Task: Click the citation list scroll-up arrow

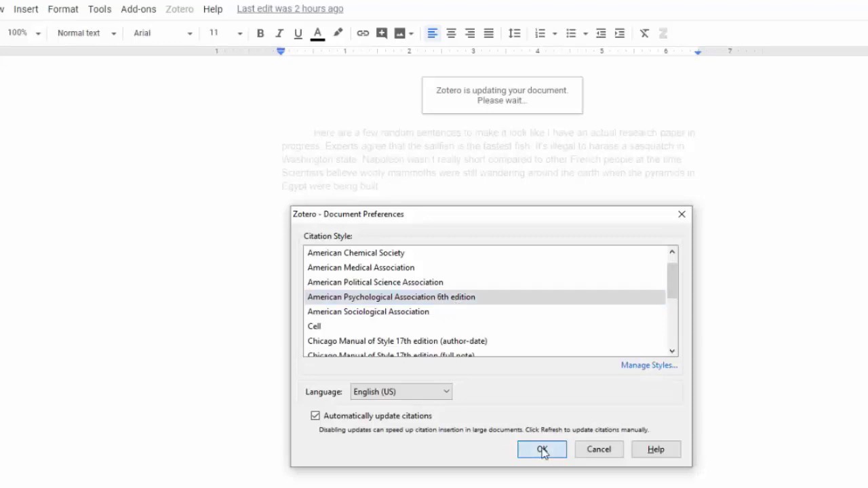Action: click(x=672, y=252)
